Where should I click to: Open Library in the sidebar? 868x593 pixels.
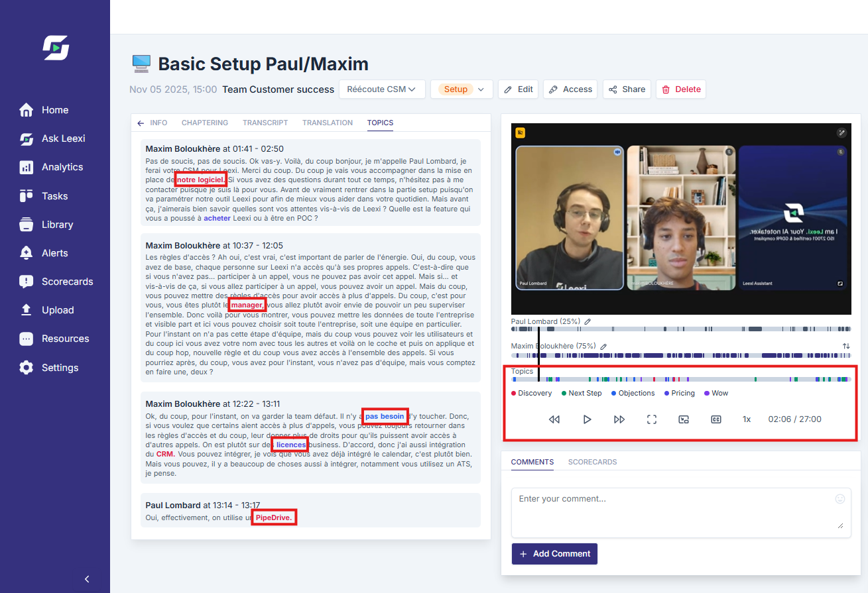click(x=46, y=225)
